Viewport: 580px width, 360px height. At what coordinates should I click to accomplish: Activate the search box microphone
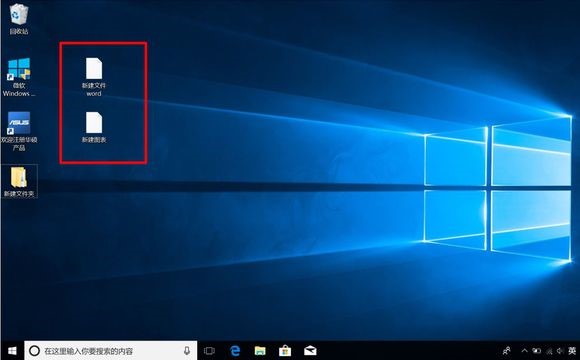(187, 350)
